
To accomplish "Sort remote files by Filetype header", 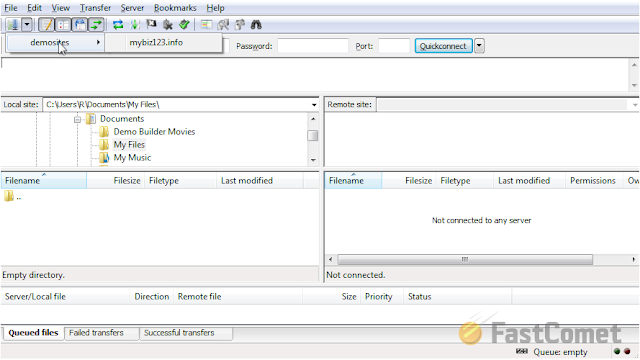I will pos(464,180).
